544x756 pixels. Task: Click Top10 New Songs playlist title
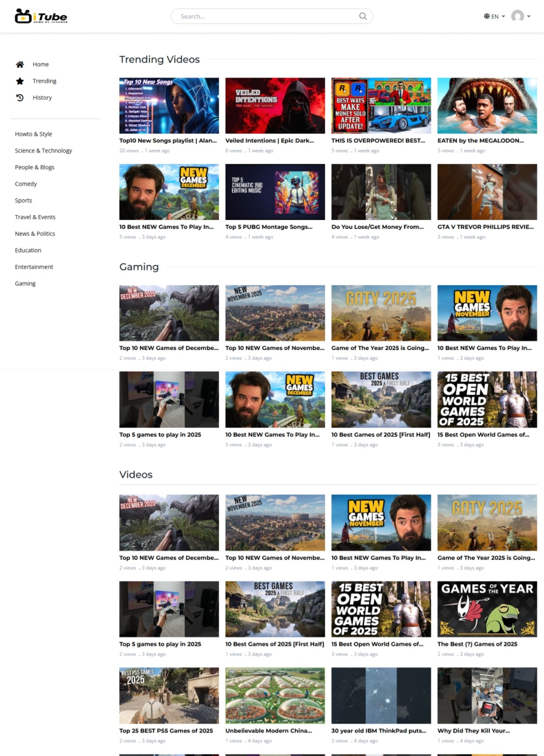tap(168, 141)
